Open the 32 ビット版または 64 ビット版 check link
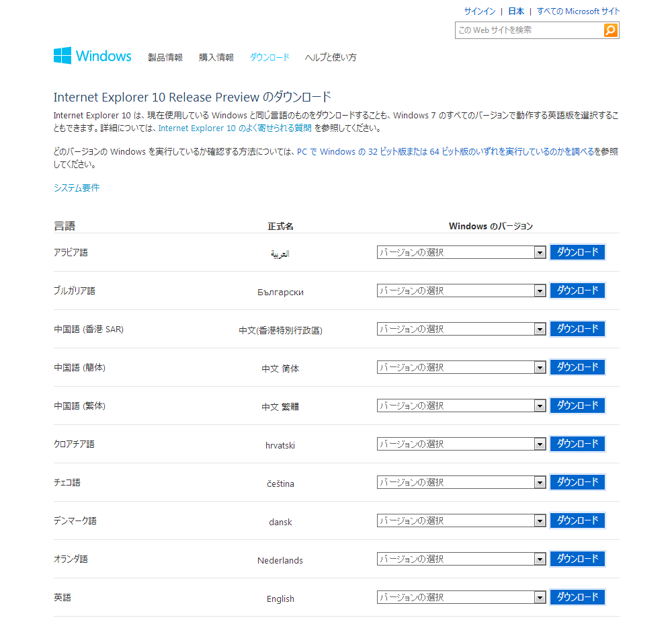Image resolution: width=672 pixels, height=618 pixels. 446,151
